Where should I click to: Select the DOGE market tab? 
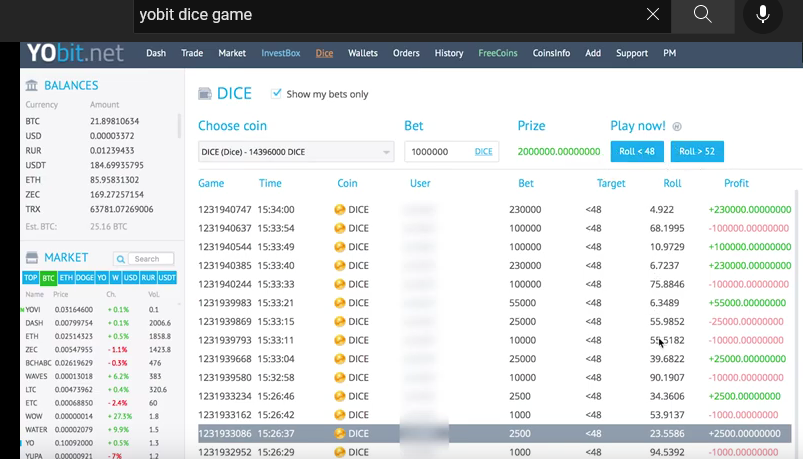click(x=85, y=278)
